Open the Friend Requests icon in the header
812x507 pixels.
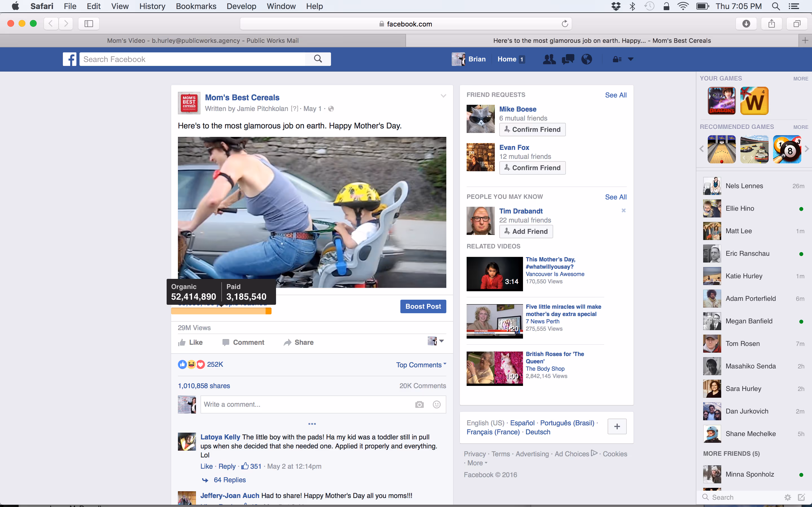pos(549,59)
